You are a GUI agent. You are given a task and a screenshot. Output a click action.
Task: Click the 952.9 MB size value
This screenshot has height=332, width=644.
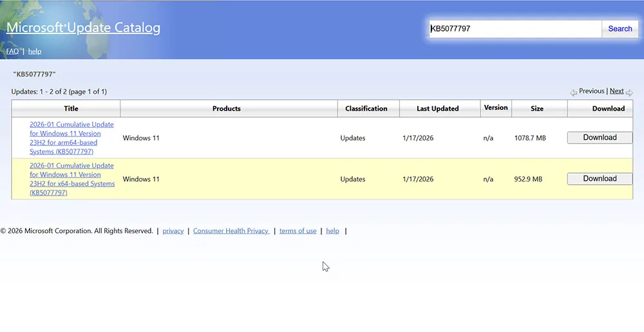point(528,179)
